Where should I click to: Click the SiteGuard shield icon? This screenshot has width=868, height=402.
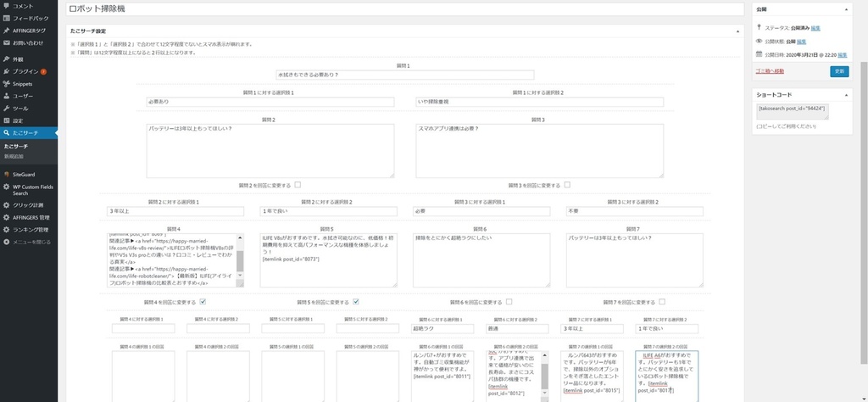tap(6, 175)
